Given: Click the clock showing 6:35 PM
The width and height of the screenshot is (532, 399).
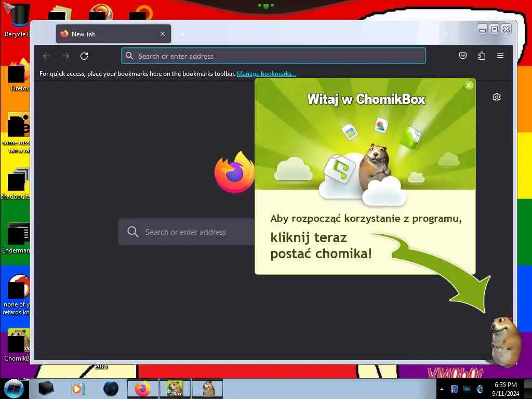Looking at the screenshot, I should click(x=506, y=389).
